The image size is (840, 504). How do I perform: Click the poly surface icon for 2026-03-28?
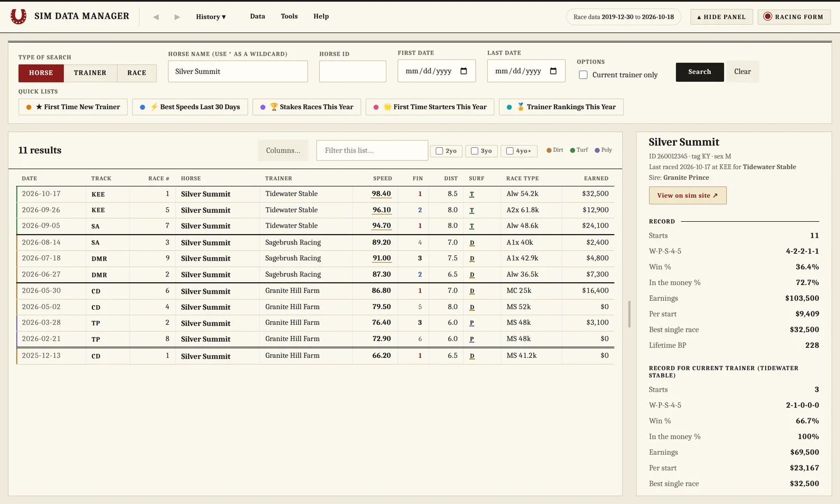tap(472, 323)
